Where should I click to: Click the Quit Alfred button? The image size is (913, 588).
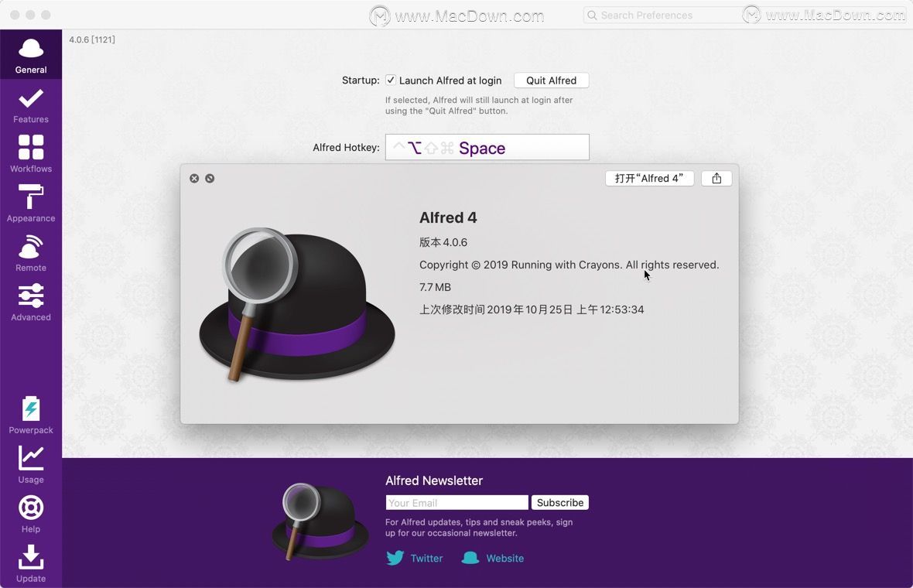pyautogui.click(x=552, y=80)
